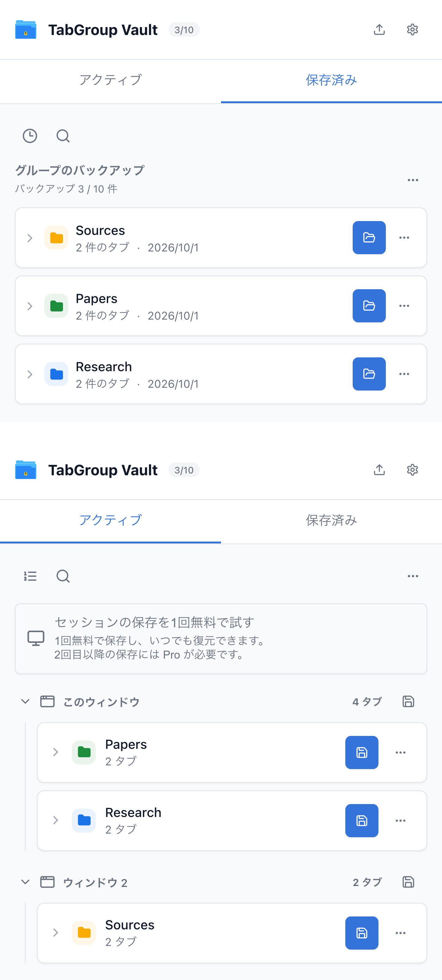Save the active Papers group with 2 タブ
This screenshot has width=442, height=980.
(x=362, y=752)
